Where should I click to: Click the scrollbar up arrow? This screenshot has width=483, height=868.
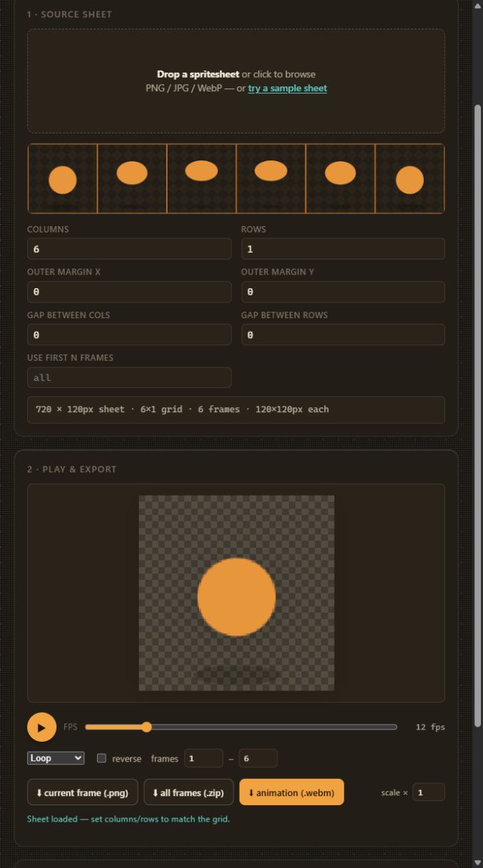point(477,6)
